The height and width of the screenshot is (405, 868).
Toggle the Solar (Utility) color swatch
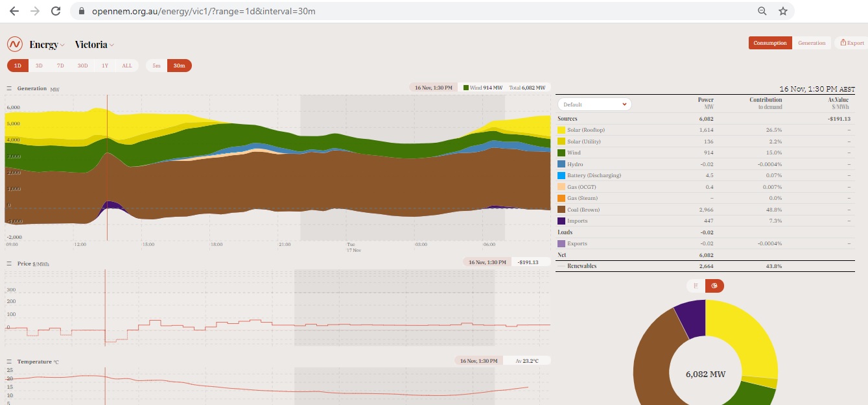click(x=561, y=141)
